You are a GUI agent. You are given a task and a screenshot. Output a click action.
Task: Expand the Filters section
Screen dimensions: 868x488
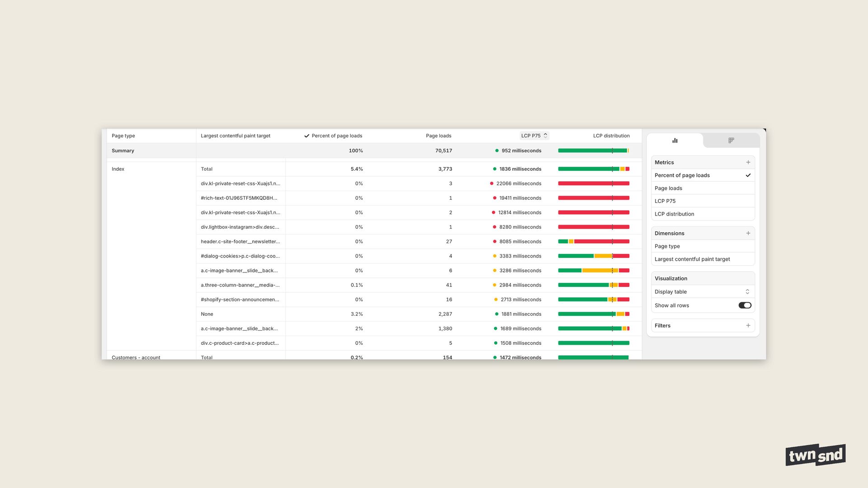(x=663, y=325)
